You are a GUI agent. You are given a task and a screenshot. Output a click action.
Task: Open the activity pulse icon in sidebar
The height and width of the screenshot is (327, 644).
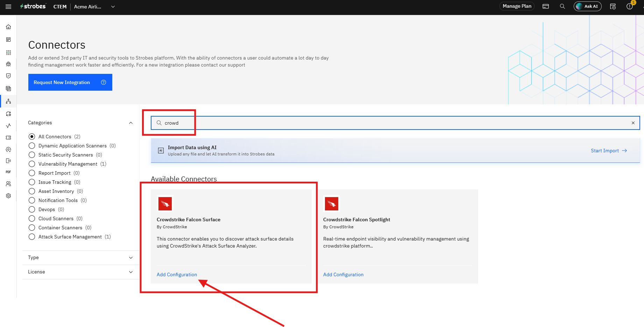tap(8, 126)
